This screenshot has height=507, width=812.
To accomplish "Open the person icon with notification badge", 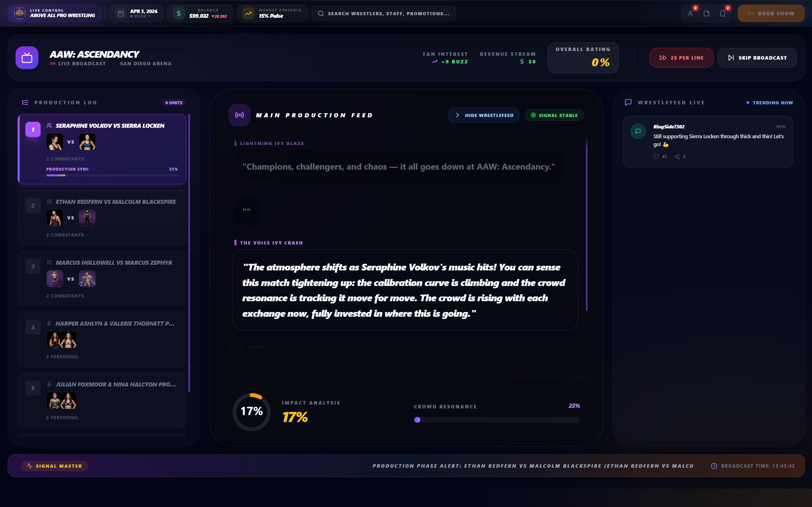I will 690,13.
